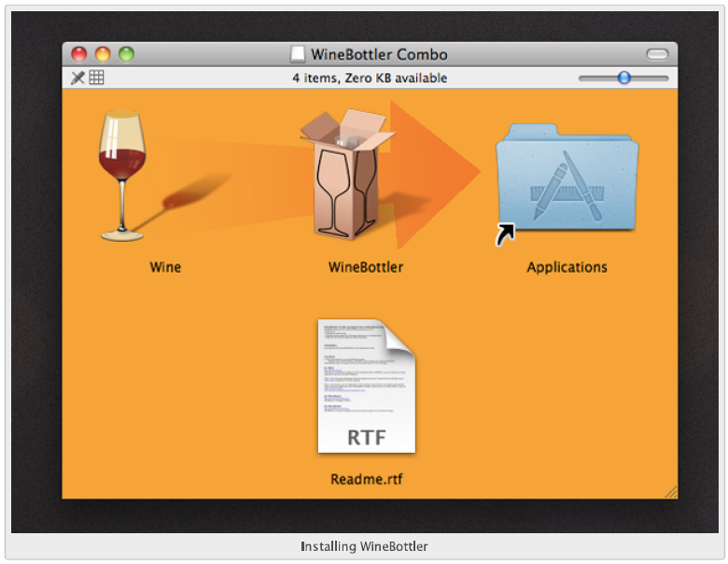The height and width of the screenshot is (564, 728).
Task: Close the WineBottler Combo window
Action: pos(79,54)
